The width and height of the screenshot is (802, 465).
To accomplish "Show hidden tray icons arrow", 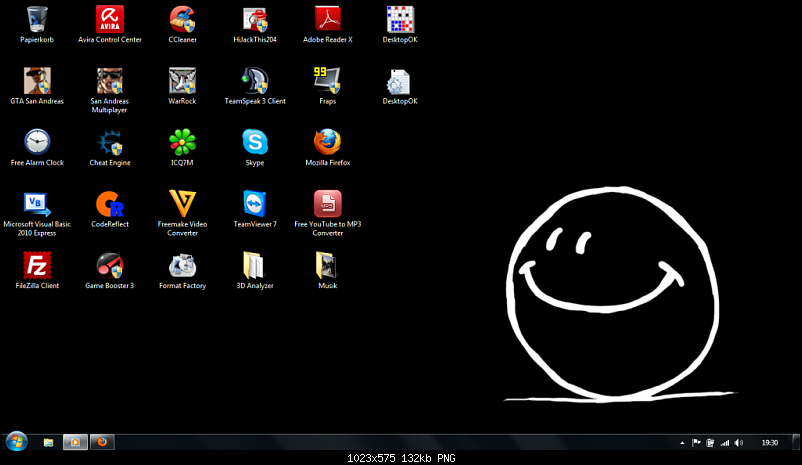I will [x=682, y=443].
